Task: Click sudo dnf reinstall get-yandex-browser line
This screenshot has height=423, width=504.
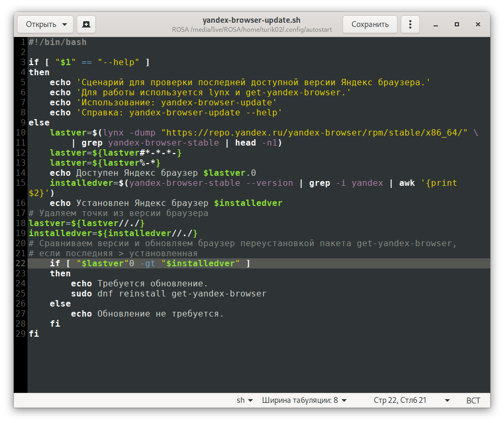Action: coord(169,294)
